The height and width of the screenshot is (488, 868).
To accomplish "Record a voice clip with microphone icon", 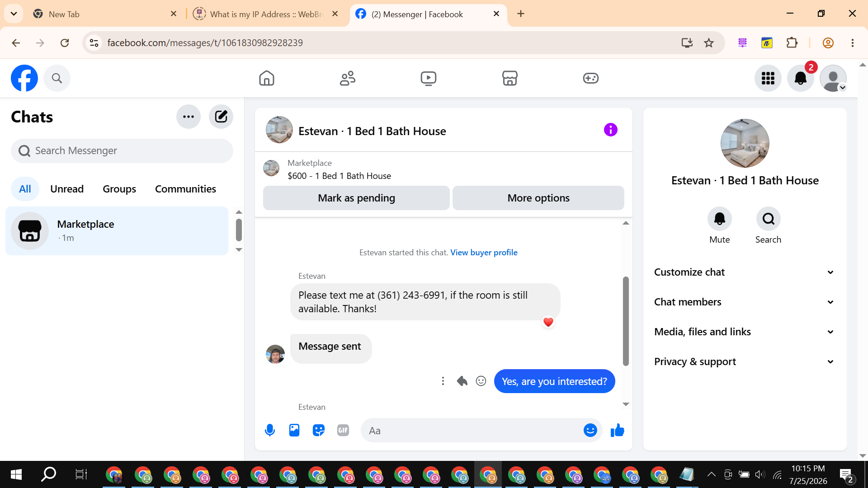I will [270, 431].
